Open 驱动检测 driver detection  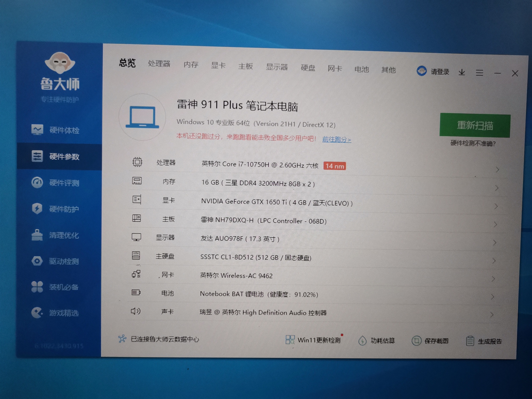59,261
